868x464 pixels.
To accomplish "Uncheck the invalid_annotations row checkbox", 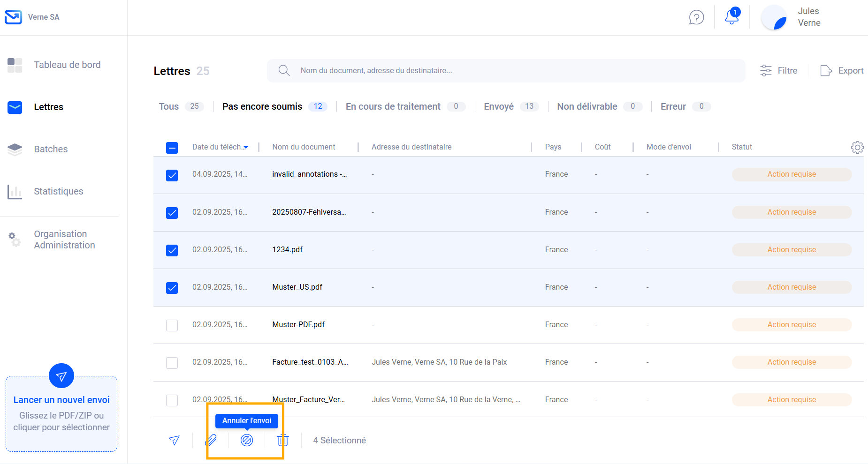I will (x=172, y=175).
